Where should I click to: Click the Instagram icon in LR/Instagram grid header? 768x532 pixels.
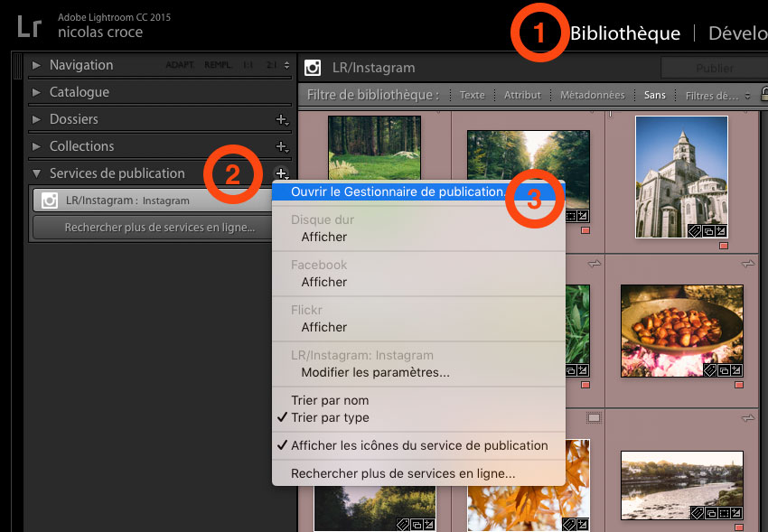[x=314, y=68]
